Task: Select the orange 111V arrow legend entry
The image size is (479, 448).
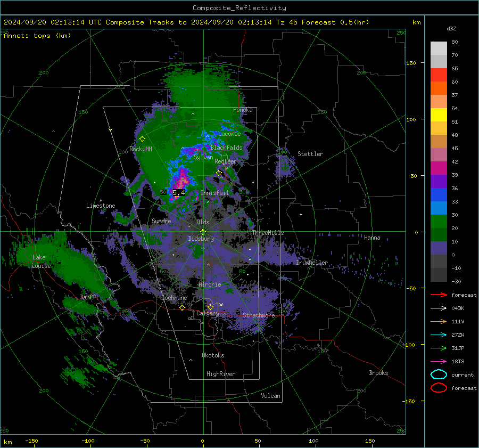Action: [439, 321]
